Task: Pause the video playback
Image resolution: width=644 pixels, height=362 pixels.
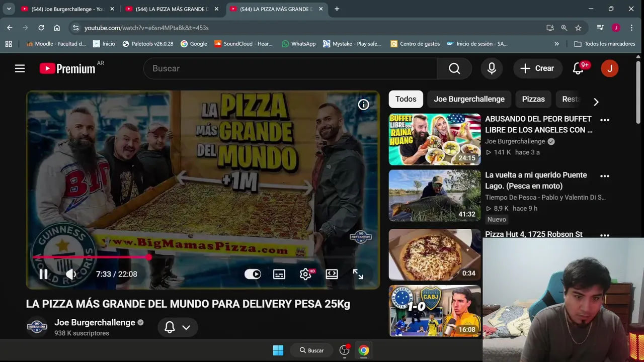Action: [43, 274]
